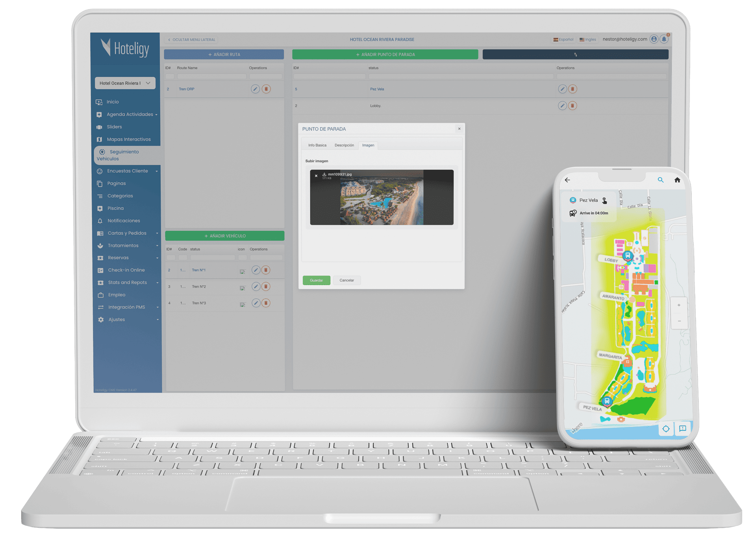Edit vehicle Tren N°2
This screenshot has height=540, width=756.
tap(256, 286)
